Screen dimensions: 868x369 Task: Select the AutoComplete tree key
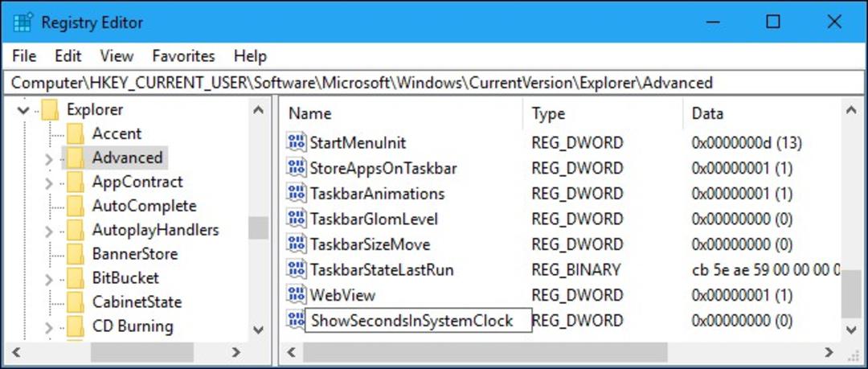[144, 206]
